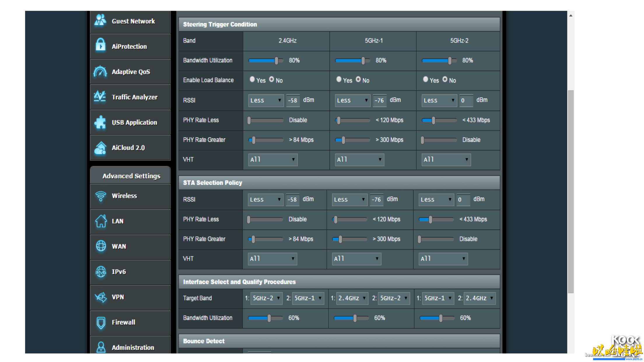Screen dimensions: 644x362
Task: Open the Administration menu label
Action: click(133, 347)
